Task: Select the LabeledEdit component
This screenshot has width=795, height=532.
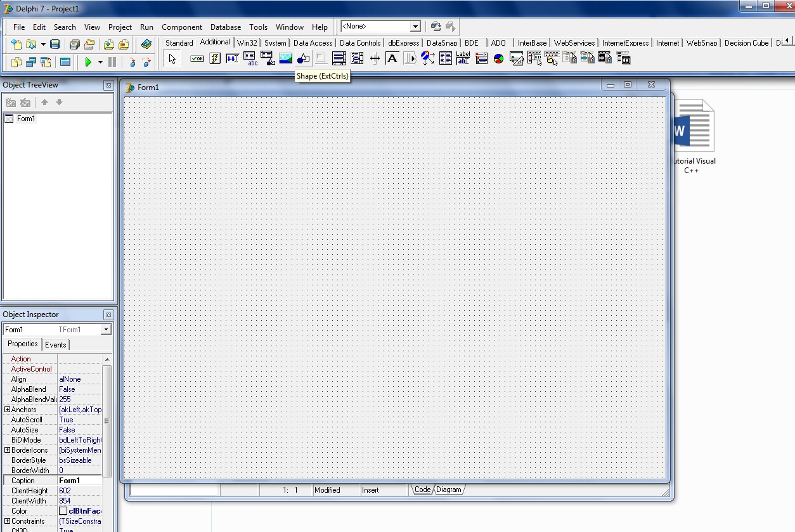Action: click(x=462, y=58)
